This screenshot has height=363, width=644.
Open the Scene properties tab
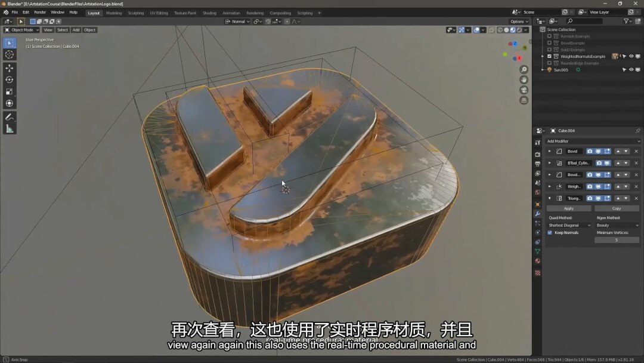pyautogui.click(x=538, y=183)
